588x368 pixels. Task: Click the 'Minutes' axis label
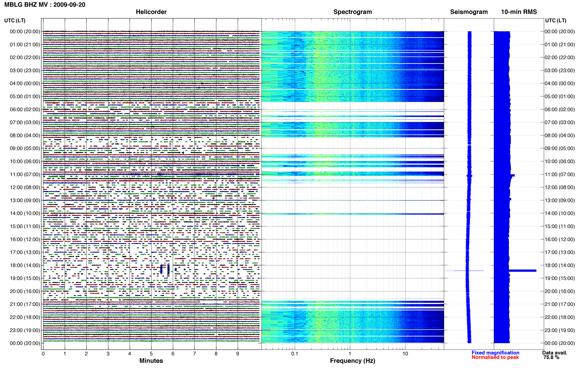(151, 361)
